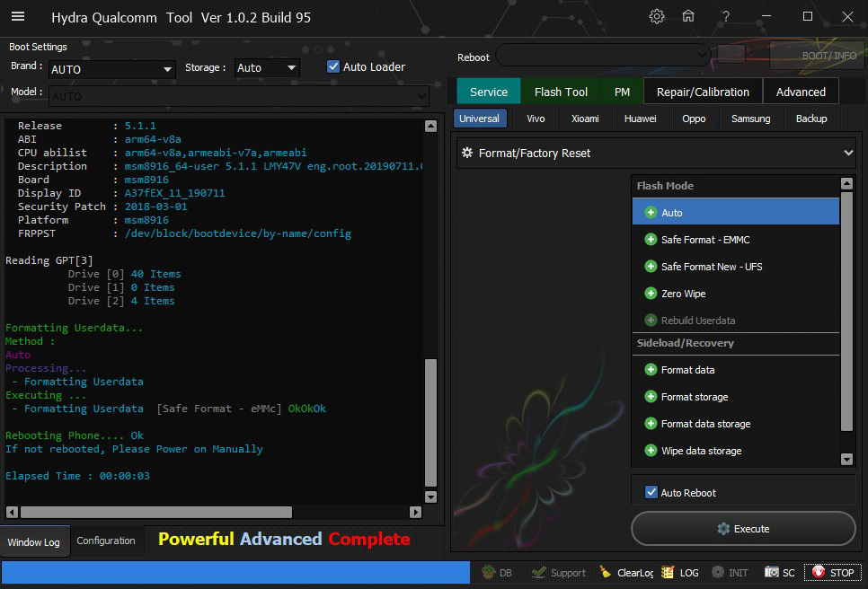
Task: Click the "Sideload/Recovery" list header
Action: [686, 343]
